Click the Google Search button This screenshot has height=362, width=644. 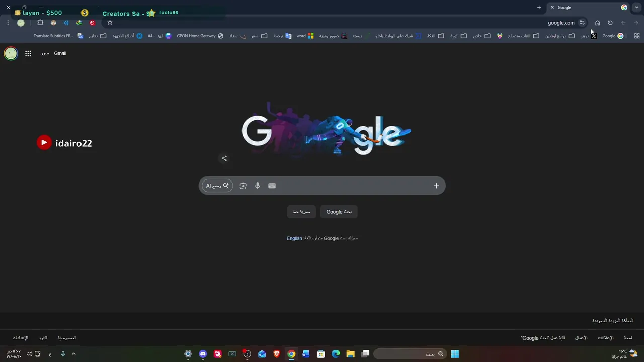339,212
